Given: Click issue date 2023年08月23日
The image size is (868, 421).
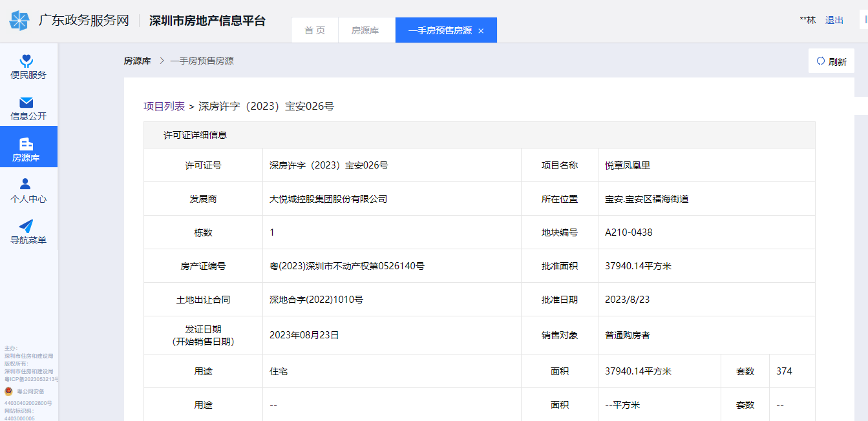Looking at the screenshot, I should [304, 335].
